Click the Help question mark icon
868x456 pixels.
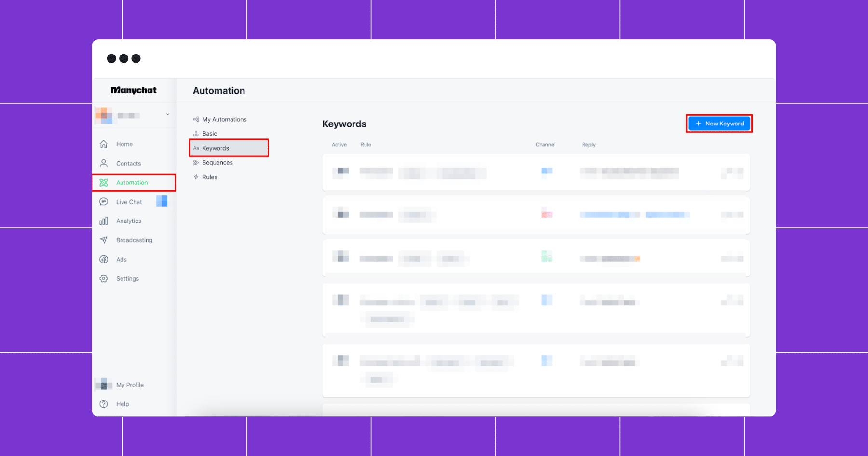(103, 404)
